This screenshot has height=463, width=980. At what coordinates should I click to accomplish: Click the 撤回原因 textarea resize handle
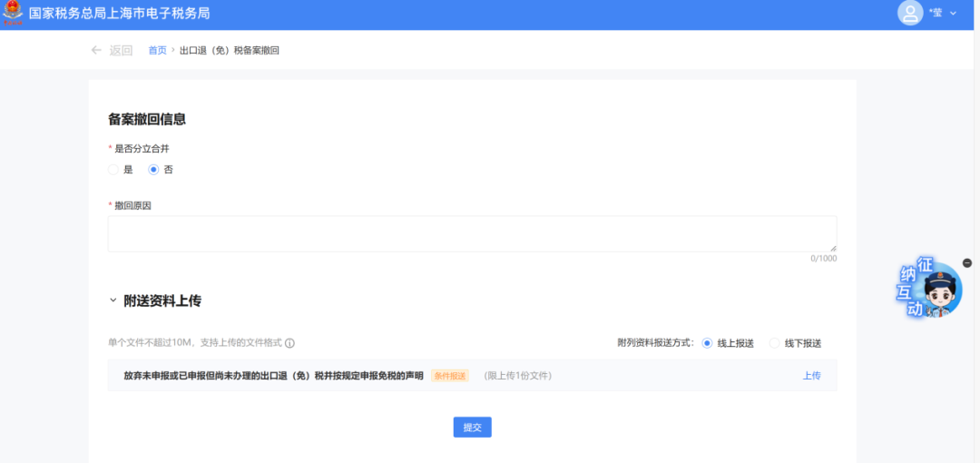point(833,248)
